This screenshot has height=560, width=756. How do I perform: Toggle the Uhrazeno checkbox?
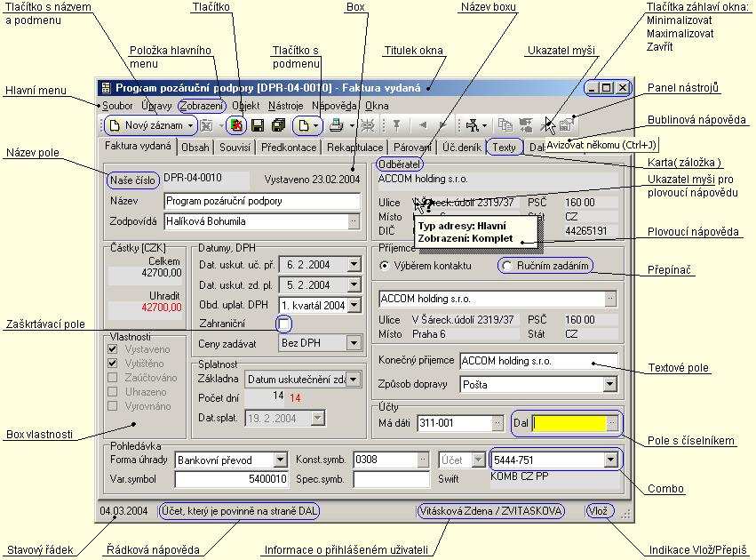point(113,392)
